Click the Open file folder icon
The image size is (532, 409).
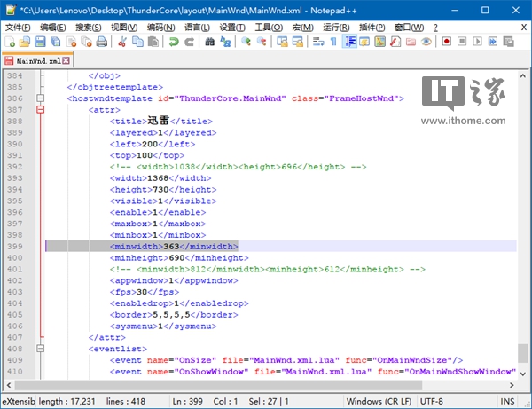(x=25, y=42)
